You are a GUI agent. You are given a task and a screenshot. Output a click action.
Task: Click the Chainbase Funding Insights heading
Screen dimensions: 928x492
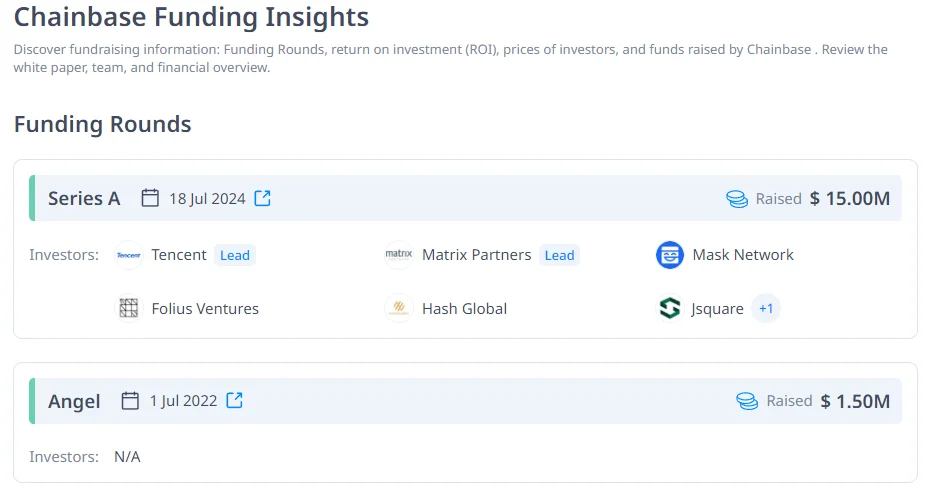tap(191, 17)
